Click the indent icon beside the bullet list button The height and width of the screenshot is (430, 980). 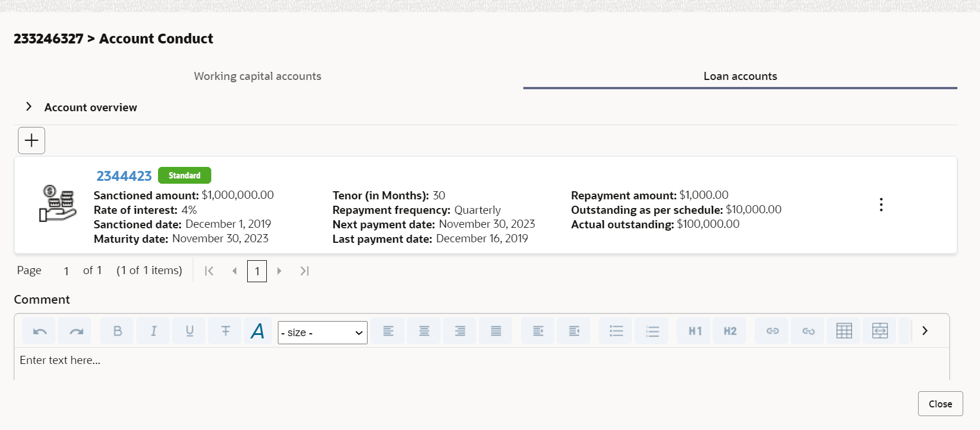[574, 331]
